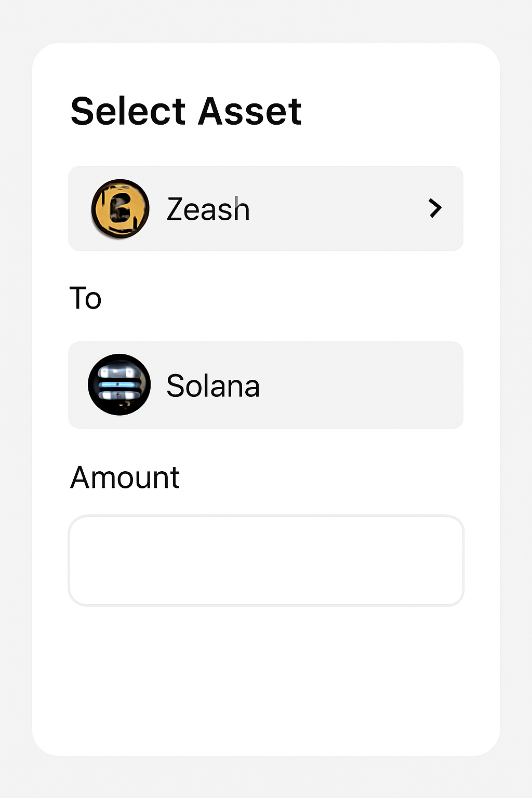Click the Select Asset heading

[185, 111]
